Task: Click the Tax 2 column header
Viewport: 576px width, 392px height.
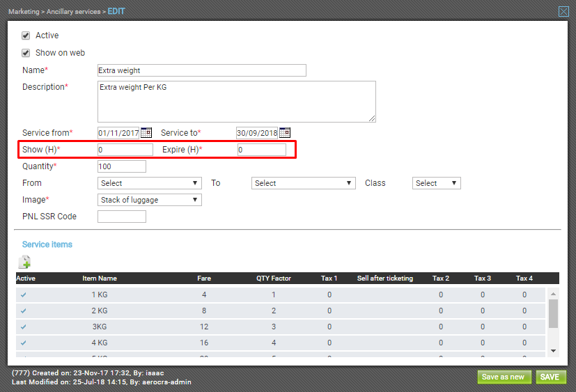Action: coord(441,279)
